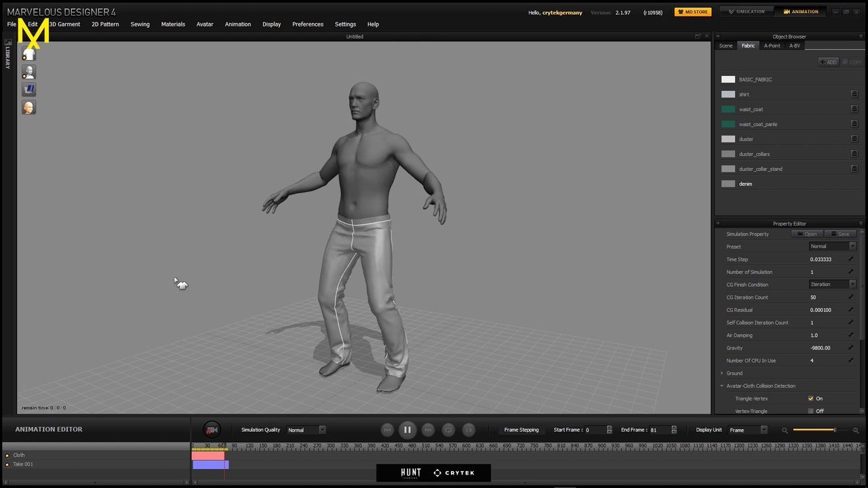Click the delete icon for duster_collars fabric

[854, 154]
